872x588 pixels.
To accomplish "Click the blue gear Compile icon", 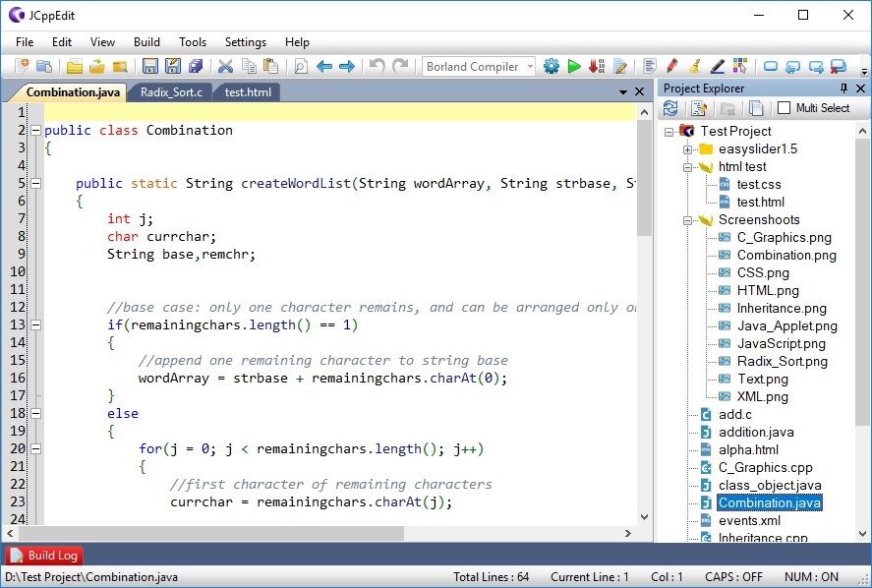I will 551,67.
